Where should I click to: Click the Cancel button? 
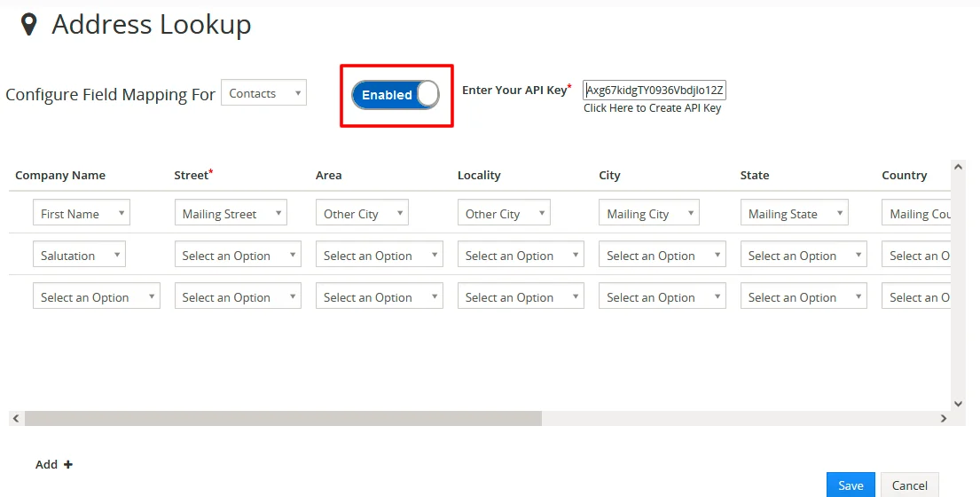(909, 485)
